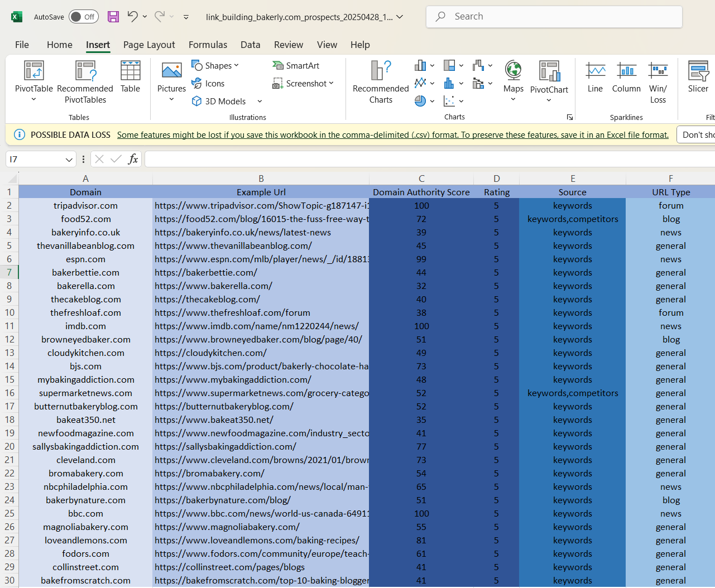Insert a scatter or bubble chart
This screenshot has width=715, height=588.
(x=453, y=101)
